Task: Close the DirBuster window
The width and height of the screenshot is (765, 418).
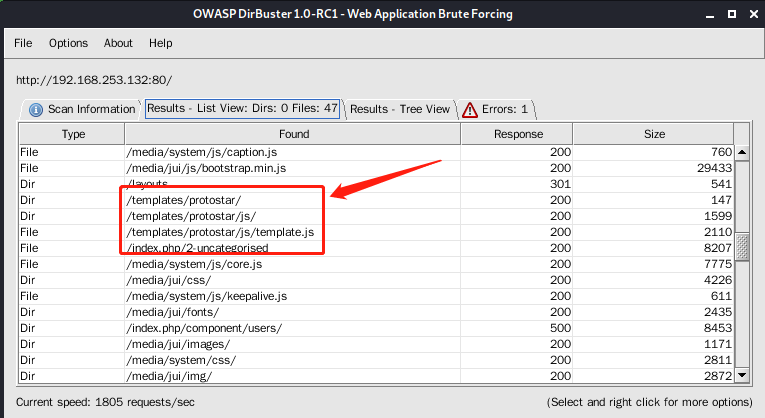Action: (754, 14)
